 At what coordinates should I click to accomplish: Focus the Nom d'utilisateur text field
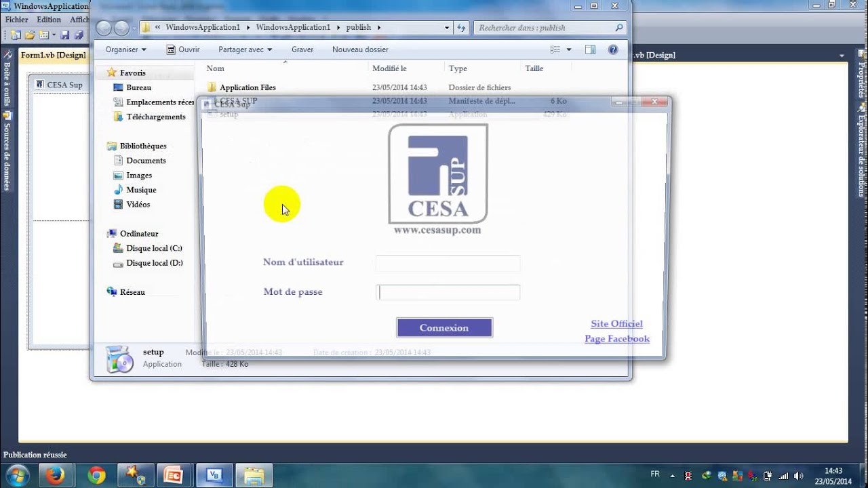point(448,263)
